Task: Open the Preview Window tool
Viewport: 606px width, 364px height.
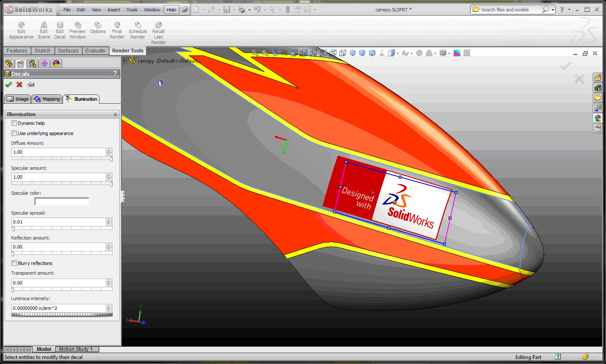Action: pos(77,31)
